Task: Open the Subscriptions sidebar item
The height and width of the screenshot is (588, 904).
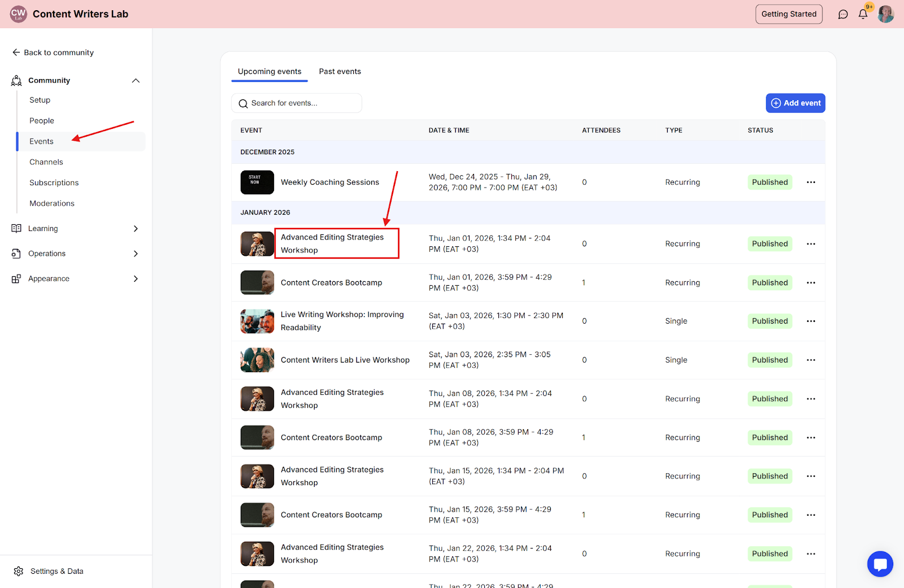Action: 54,183
